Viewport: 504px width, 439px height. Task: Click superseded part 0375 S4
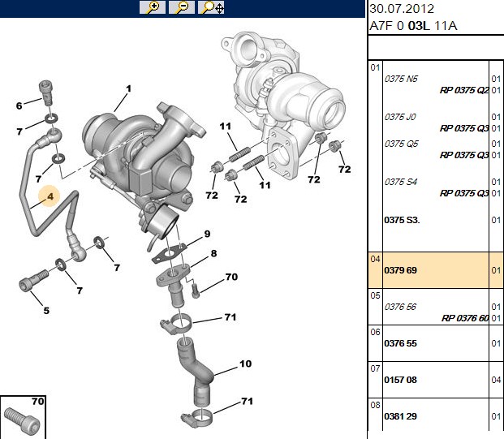(400, 182)
